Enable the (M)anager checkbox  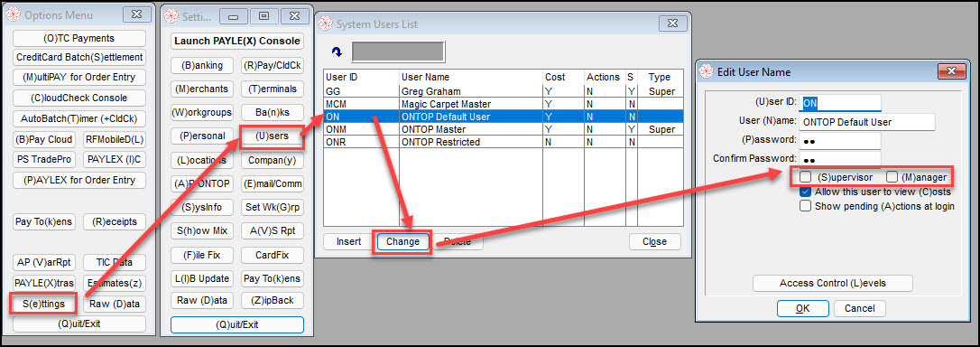tap(892, 177)
